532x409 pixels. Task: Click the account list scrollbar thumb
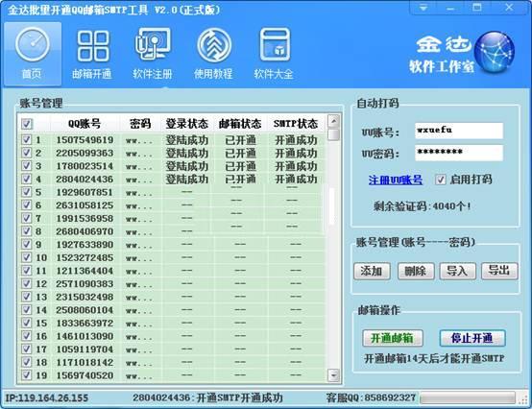[x=334, y=134]
